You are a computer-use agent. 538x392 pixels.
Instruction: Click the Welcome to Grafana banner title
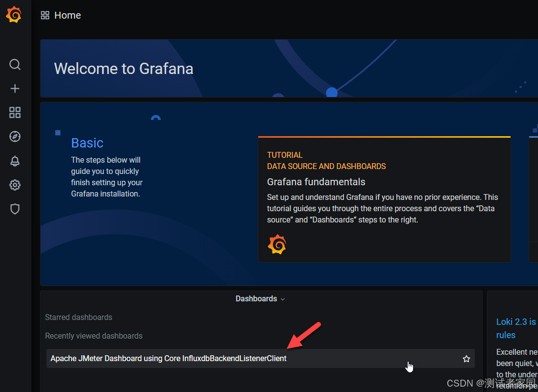[123, 69]
